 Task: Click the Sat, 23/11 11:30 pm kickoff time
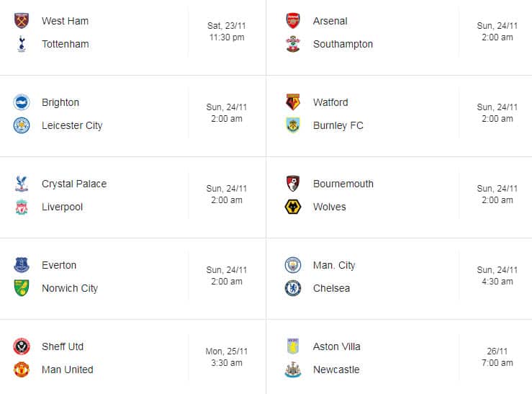225,32
